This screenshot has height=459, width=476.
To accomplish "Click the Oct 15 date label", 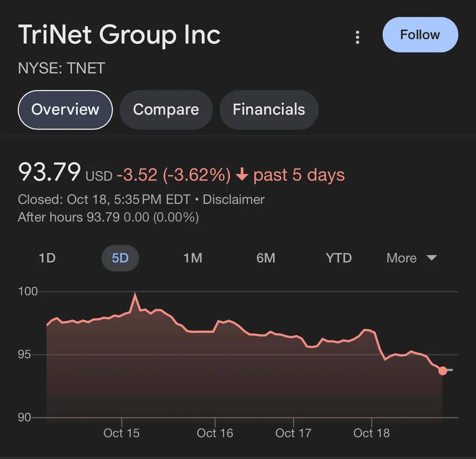I will [121, 433].
